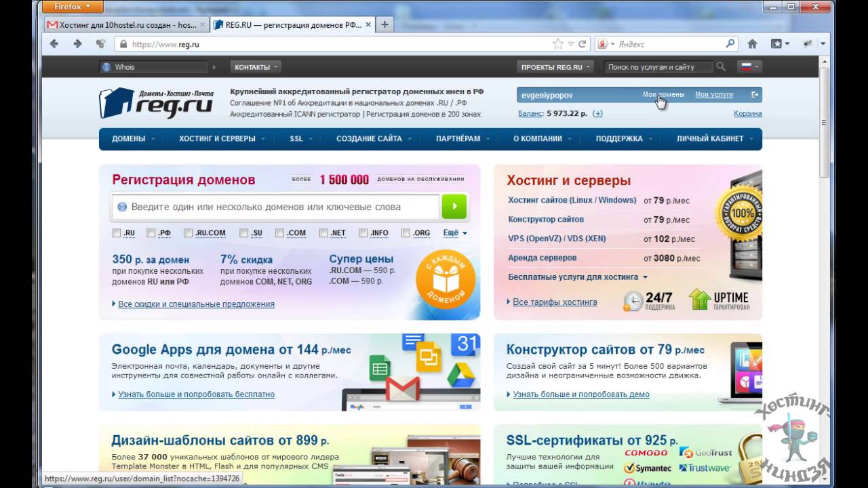Bookmark page with star icon
This screenshot has width=868, height=488.
click(557, 44)
